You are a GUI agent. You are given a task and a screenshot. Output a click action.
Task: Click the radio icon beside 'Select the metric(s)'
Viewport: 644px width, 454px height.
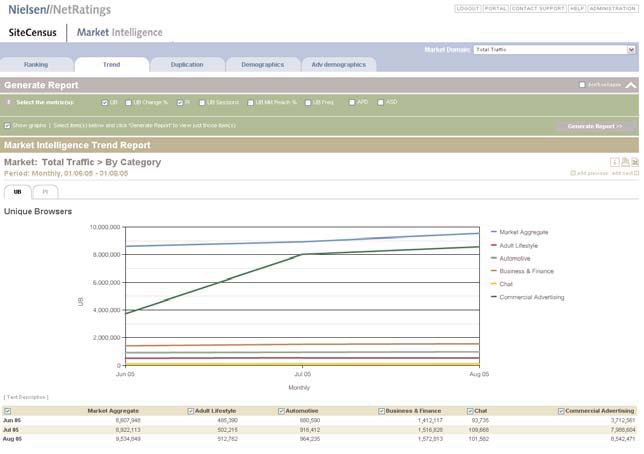point(9,102)
